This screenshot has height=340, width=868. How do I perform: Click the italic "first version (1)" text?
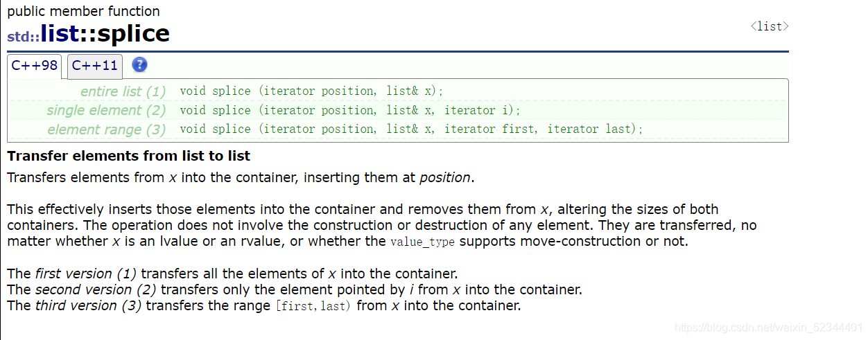[x=87, y=273]
